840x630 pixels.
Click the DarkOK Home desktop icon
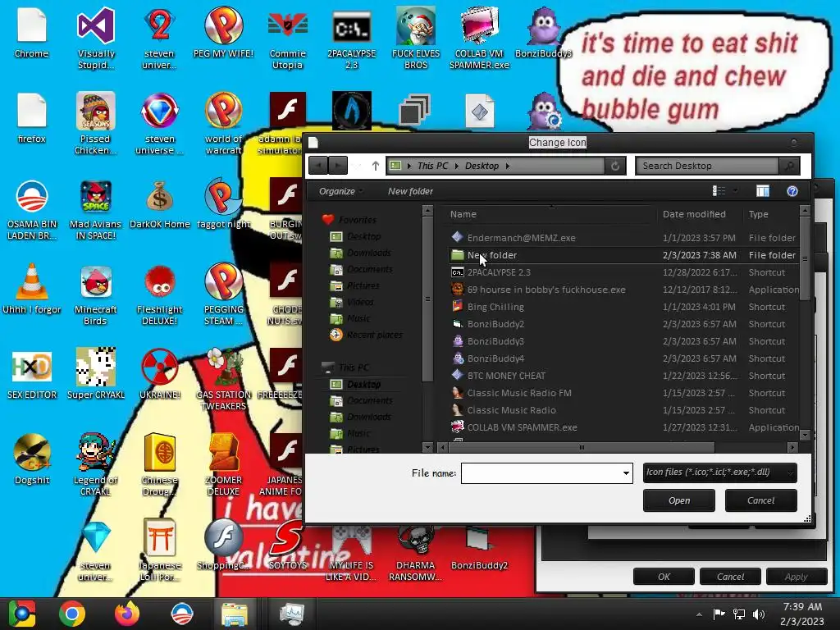pyautogui.click(x=160, y=203)
